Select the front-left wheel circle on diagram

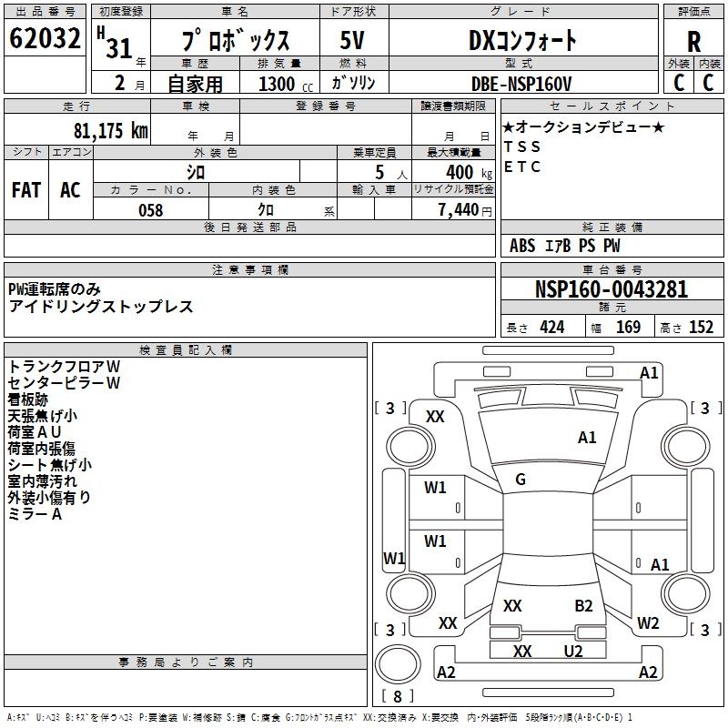pos(411,448)
